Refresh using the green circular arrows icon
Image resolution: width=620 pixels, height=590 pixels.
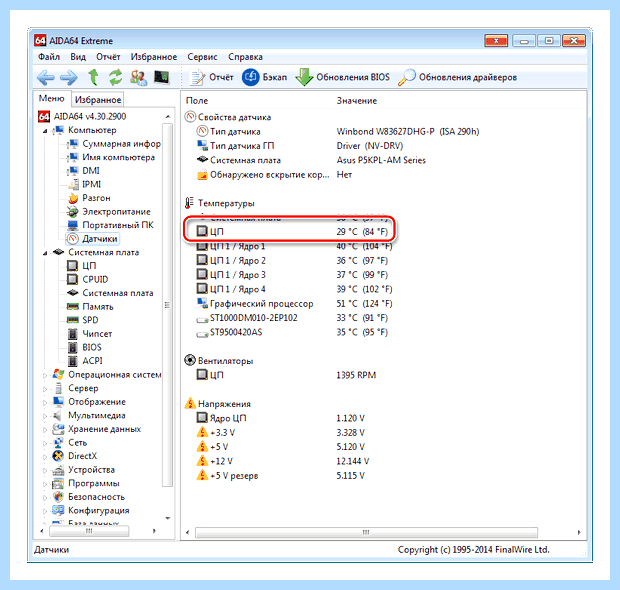[116, 77]
